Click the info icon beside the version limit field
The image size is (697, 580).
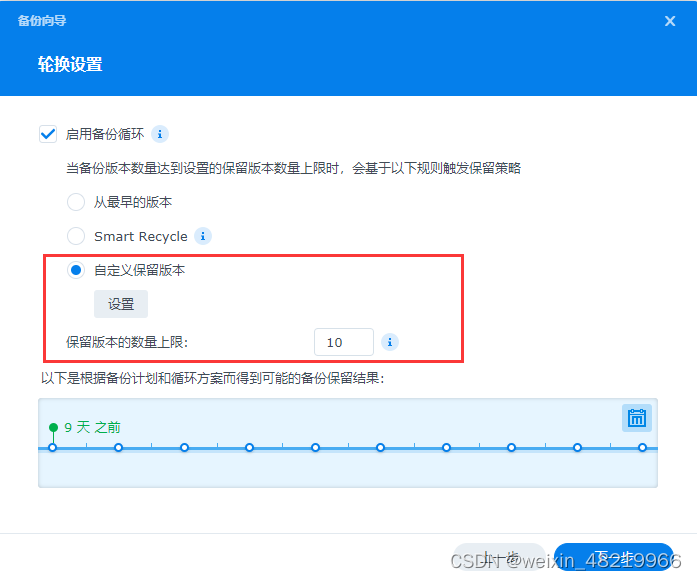click(390, 342)
